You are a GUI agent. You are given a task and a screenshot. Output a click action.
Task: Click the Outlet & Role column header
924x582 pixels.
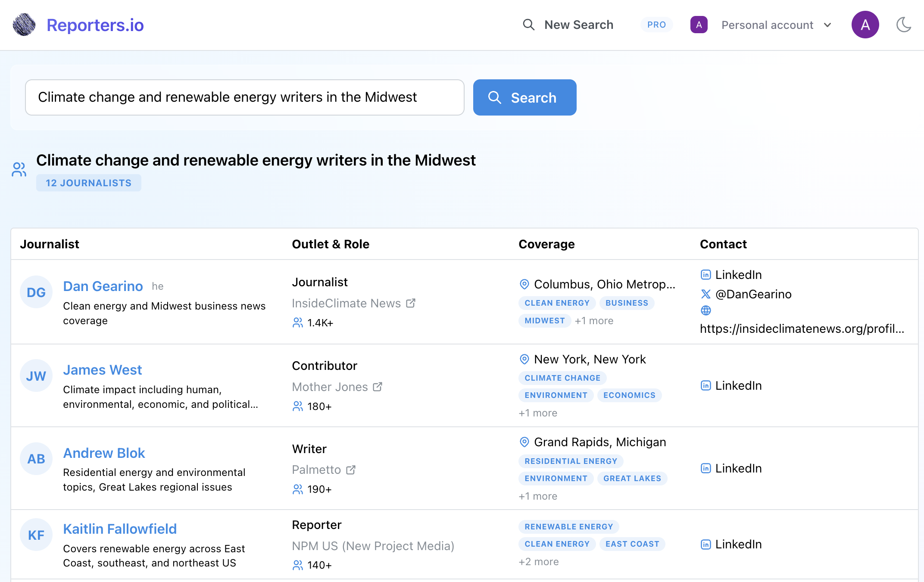point(331,244)
